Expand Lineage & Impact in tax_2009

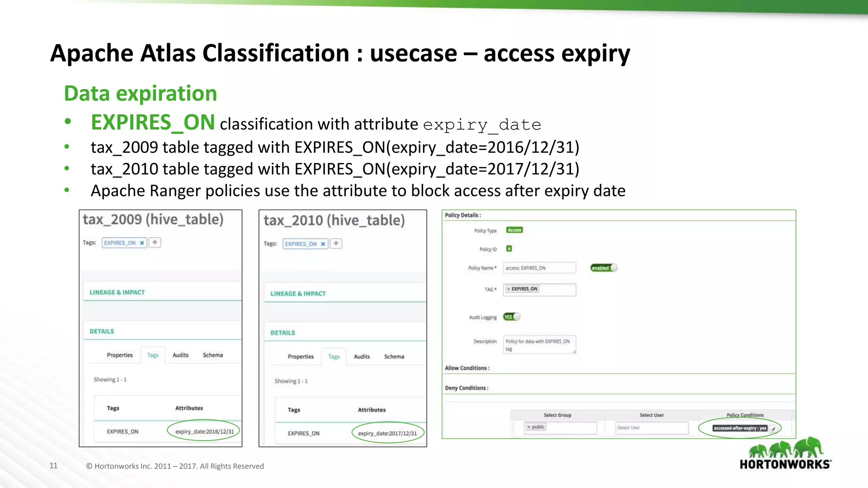coord(117,292)
